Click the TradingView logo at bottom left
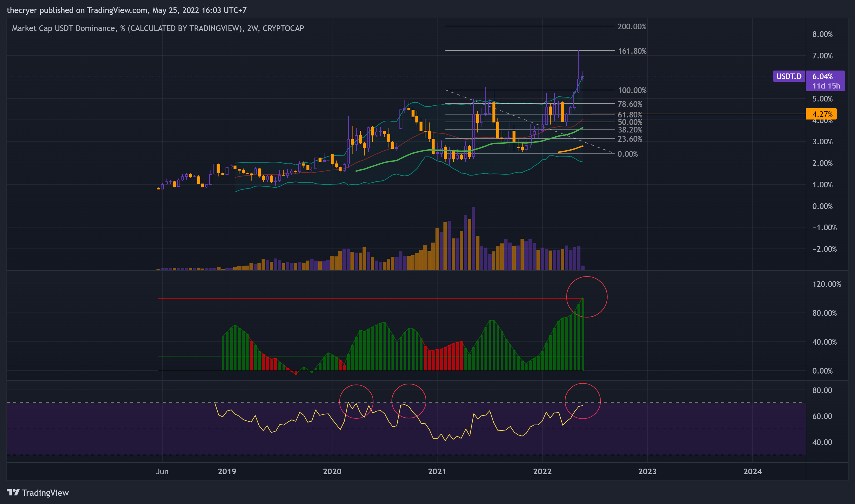This screenshot has width=855, height=504. tap(38, 492)
